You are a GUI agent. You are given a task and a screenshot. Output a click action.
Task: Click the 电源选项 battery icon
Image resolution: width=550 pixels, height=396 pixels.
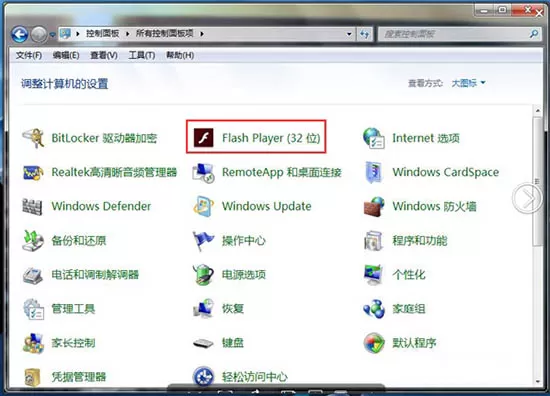pos(203,275)
